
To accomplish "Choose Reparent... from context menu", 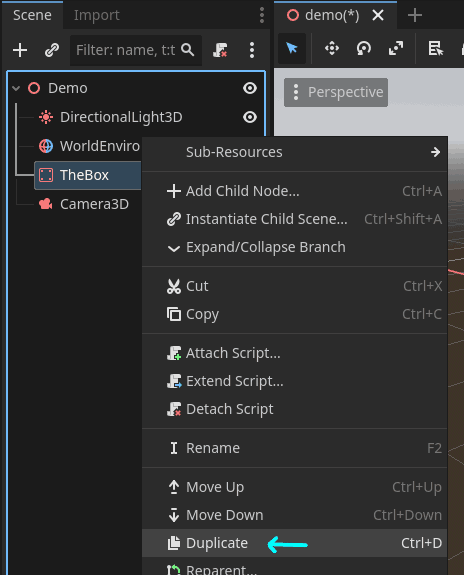I will [x=295, y=567].
